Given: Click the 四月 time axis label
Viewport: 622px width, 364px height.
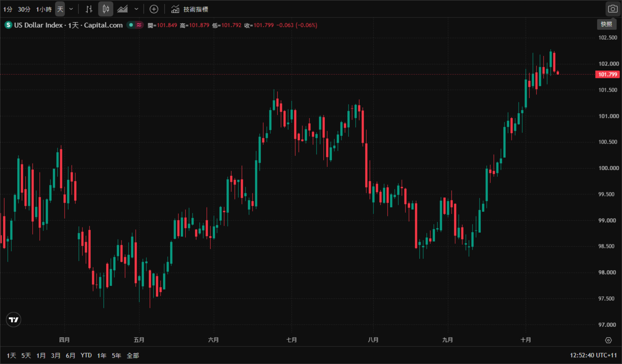Looking at the screenshot, I should coord(64,340).
